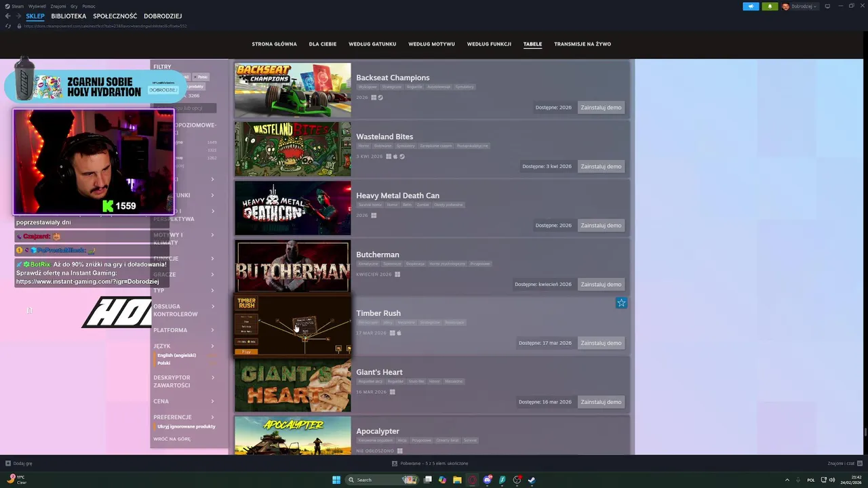Open Windows Start menu

click(x=336, y=480)
